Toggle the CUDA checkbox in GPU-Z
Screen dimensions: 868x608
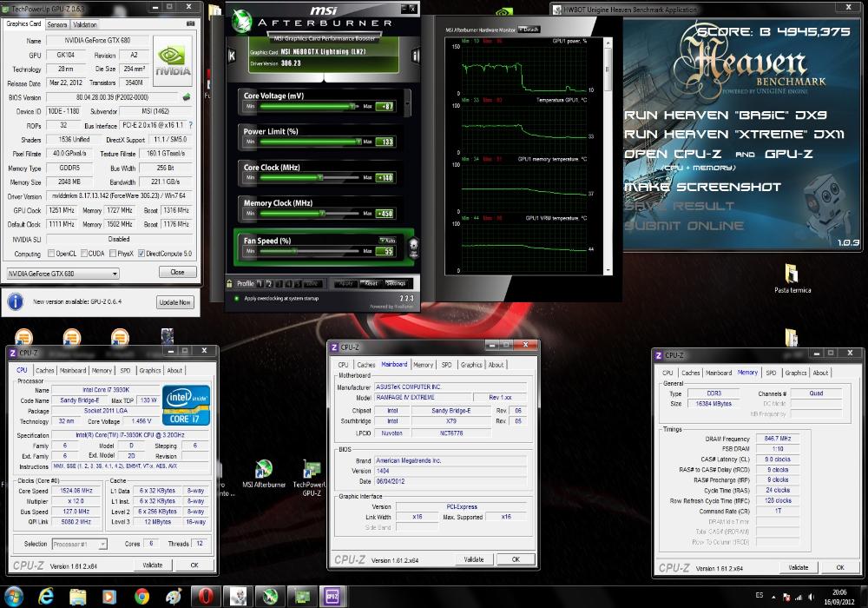84,254
